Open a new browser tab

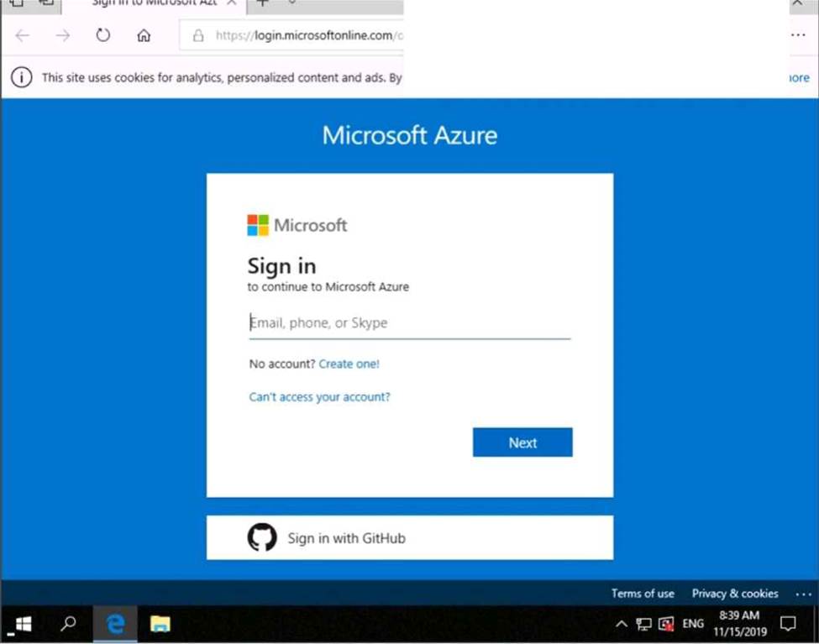263,3
